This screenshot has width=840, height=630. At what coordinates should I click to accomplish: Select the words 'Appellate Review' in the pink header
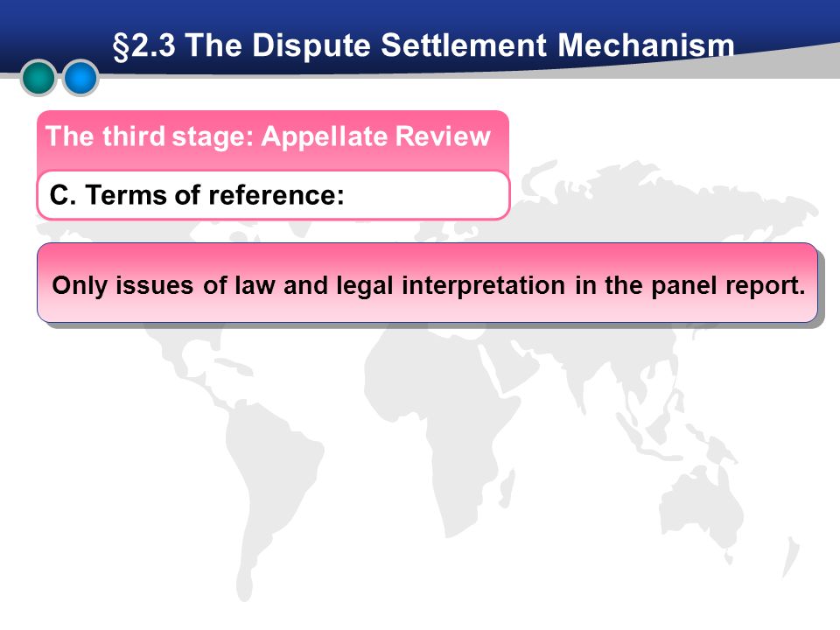pos(375,136)
